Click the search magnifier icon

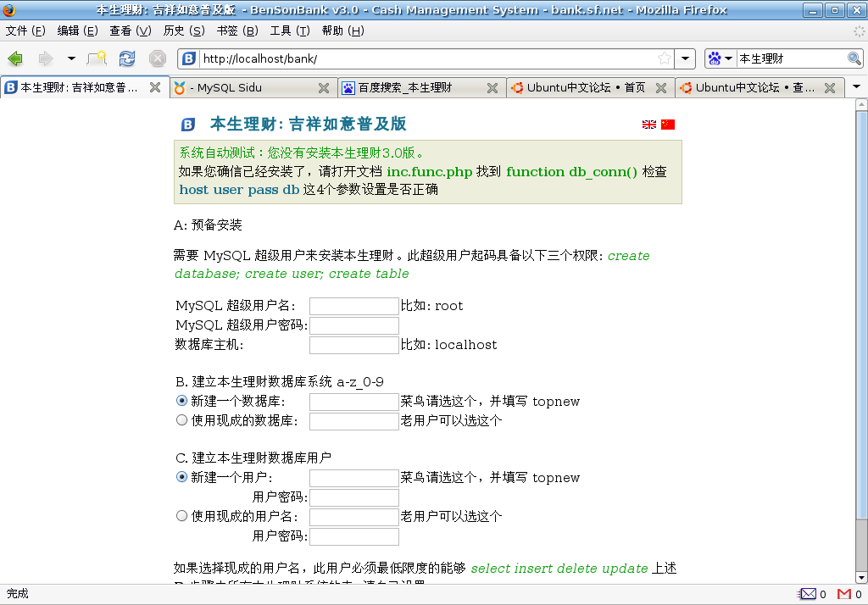click(854, 58)
